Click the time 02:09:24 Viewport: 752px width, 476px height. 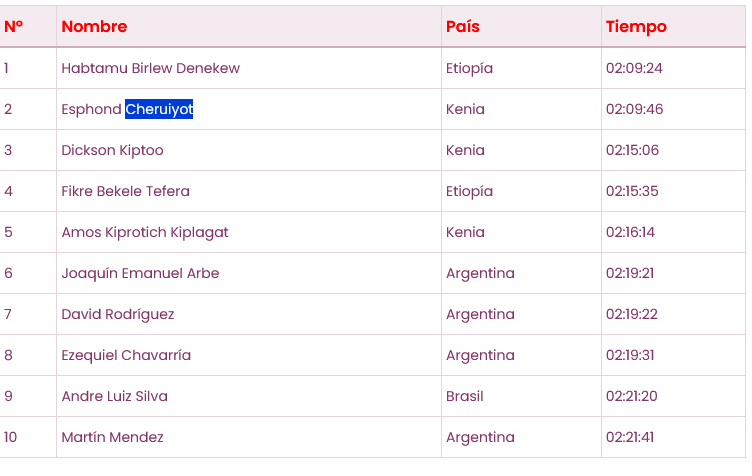coord(634,68)
